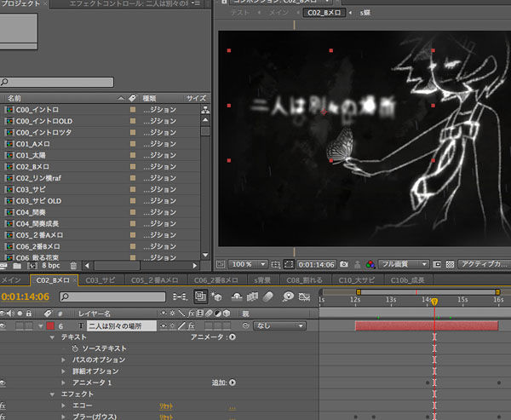Switch to the C10b_成長 timeline tab
This screenshot has height=420, width=511.
tap(407, 280)
